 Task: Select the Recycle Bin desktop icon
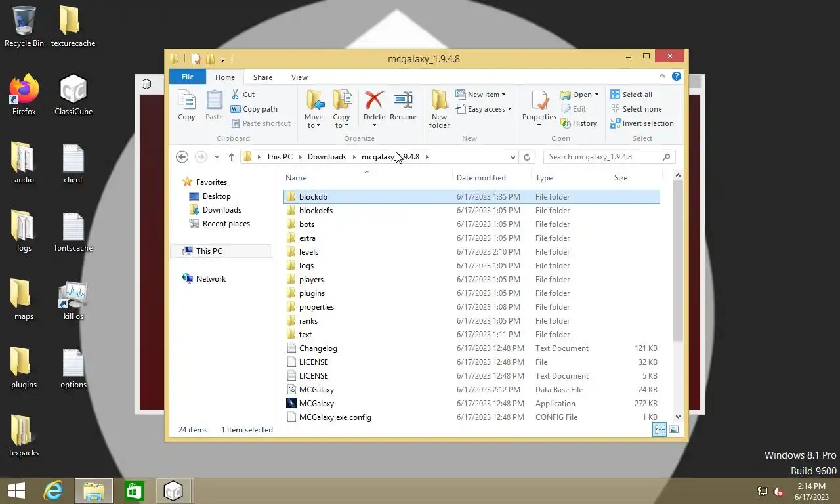click(x=24, y=26)
